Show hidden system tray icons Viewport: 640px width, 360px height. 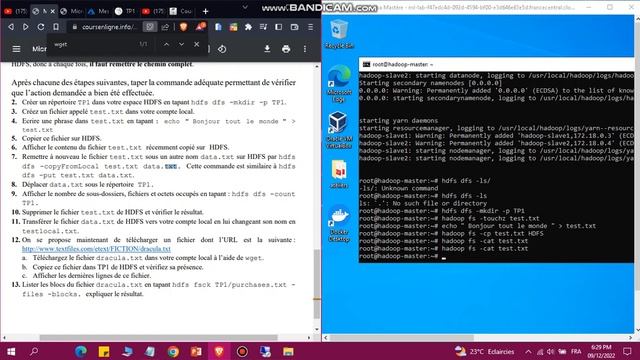coord(528,351)
